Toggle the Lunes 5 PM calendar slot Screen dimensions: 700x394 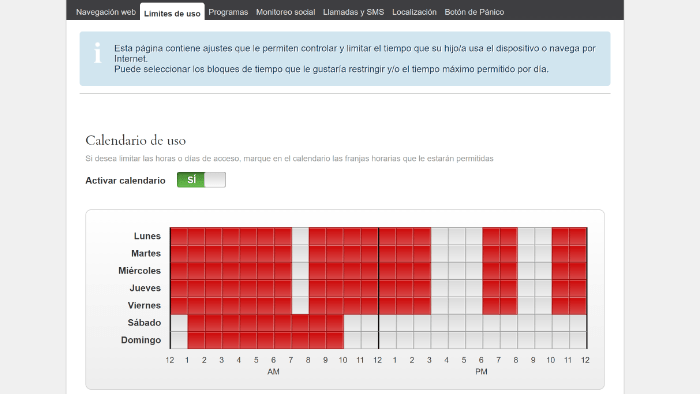474,236
